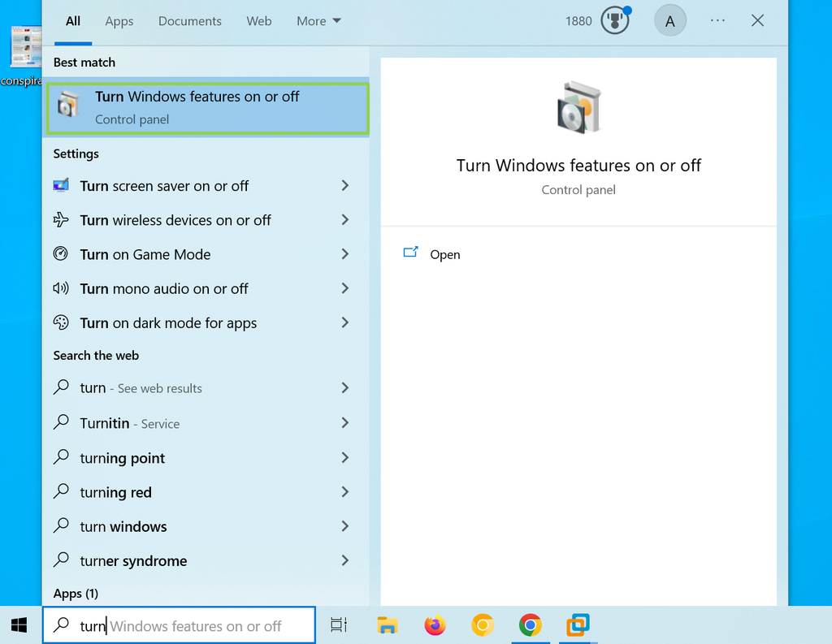Switch to the Apps tab
The height and width of the screenshot is (644, 832).
pos(119,21)
